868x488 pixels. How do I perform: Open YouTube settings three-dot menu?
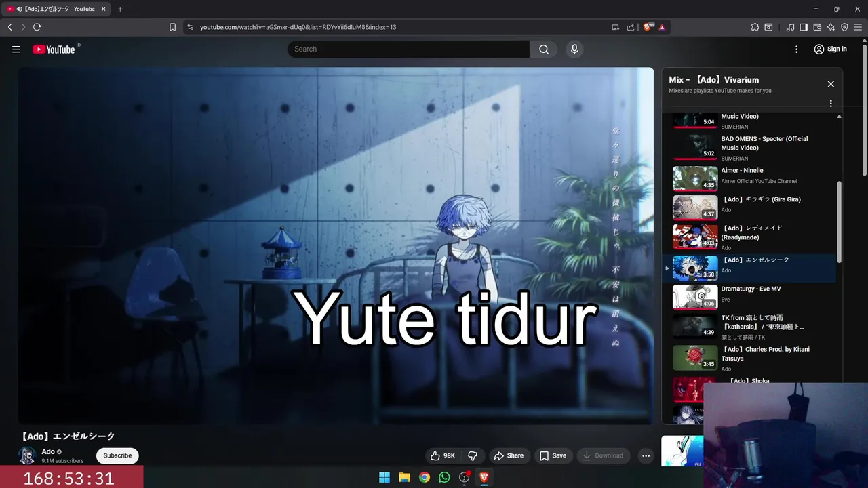797,49
